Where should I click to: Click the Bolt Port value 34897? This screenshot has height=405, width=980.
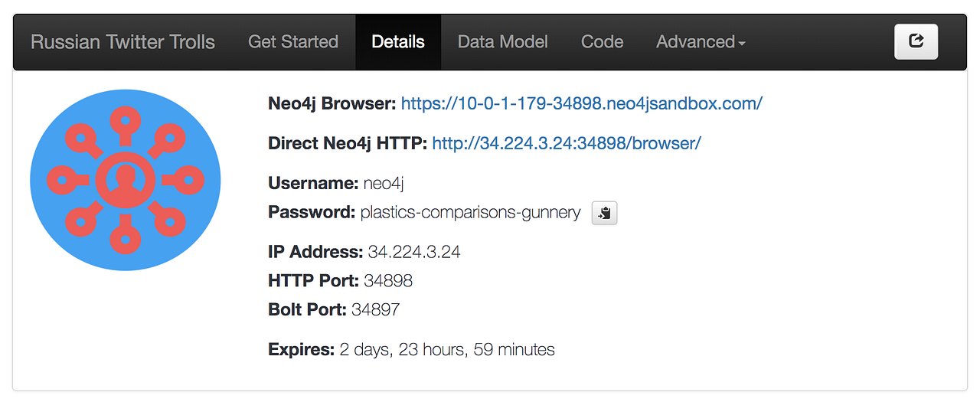coord(375,310)
